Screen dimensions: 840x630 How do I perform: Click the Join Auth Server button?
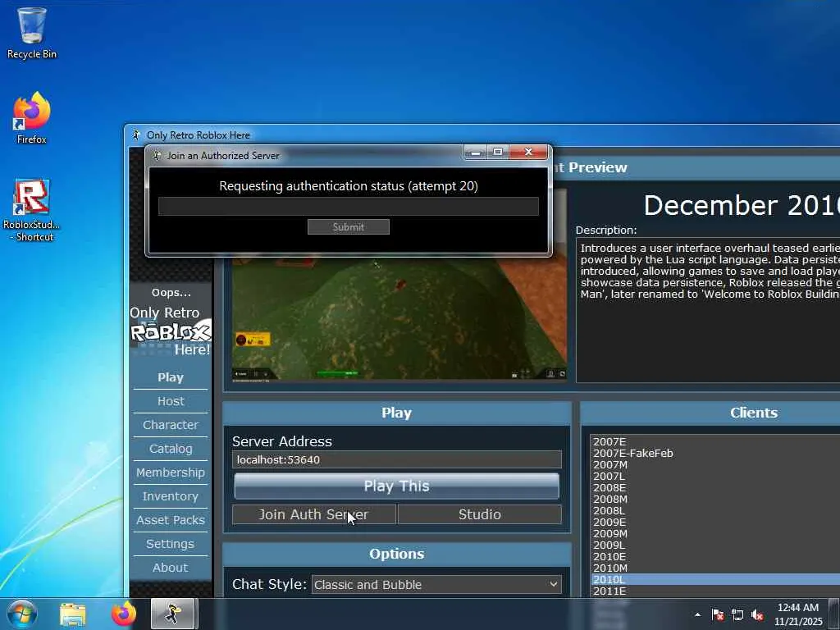pyautogui.click(x=314, y=514)
